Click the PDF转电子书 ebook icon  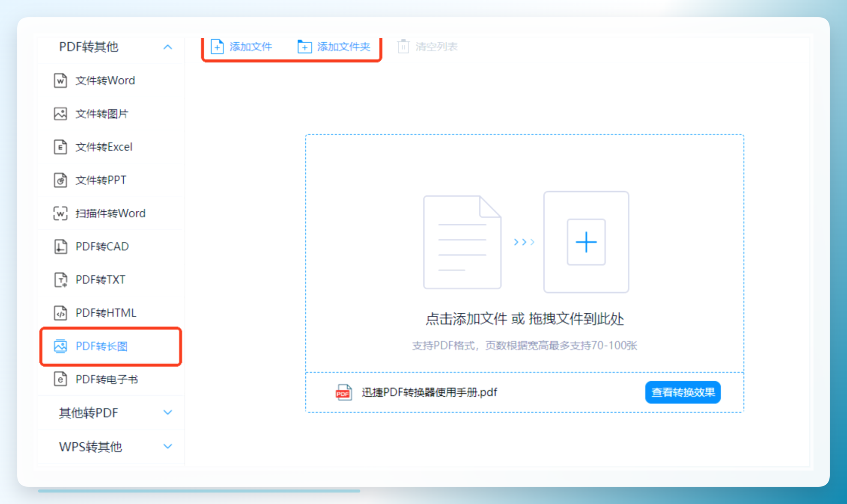(x=60, y=379)
